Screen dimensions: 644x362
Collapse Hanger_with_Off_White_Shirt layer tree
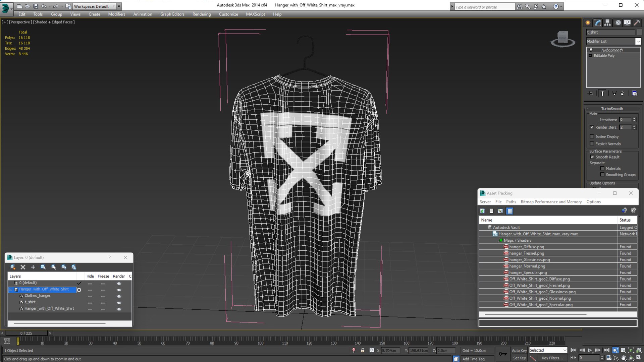click(x=11, y=289)
